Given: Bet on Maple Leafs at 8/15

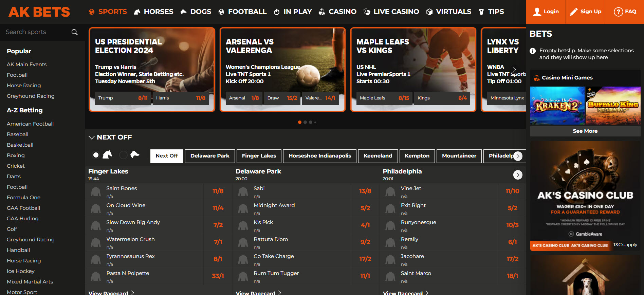Looking at the screenshot, I should (384, 98).
